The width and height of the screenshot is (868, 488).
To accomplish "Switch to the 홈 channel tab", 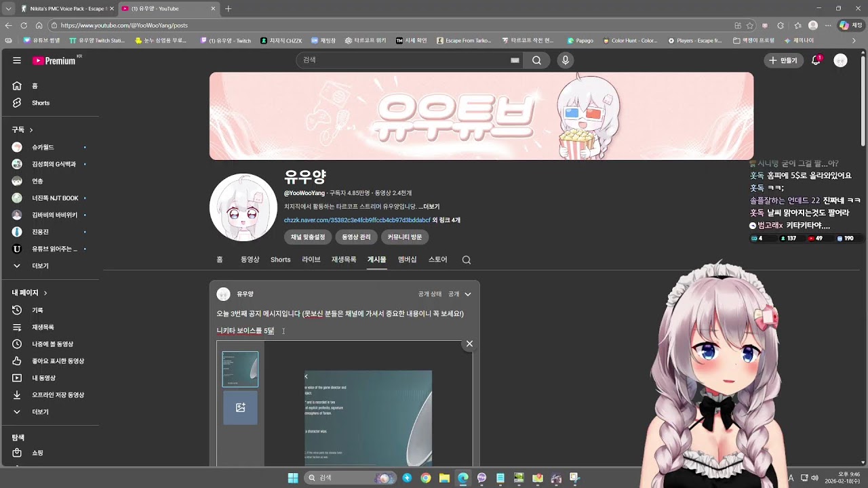I will point(220,260).
